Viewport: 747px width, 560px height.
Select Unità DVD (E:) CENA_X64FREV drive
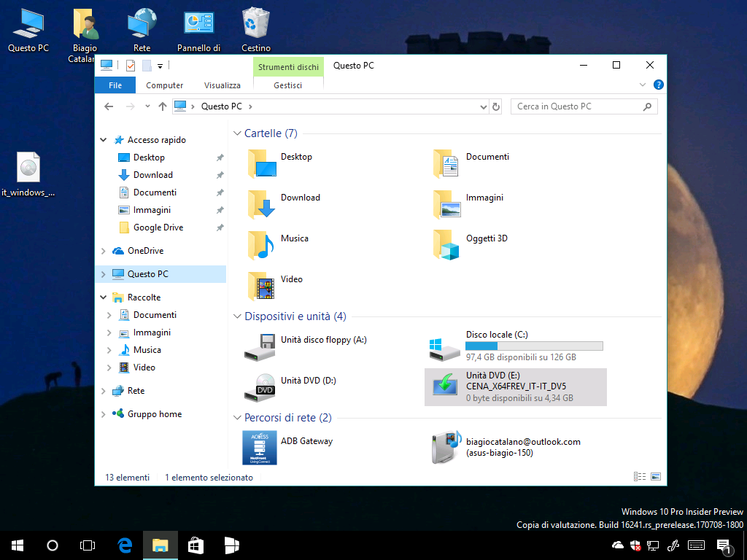click(516, 387)
